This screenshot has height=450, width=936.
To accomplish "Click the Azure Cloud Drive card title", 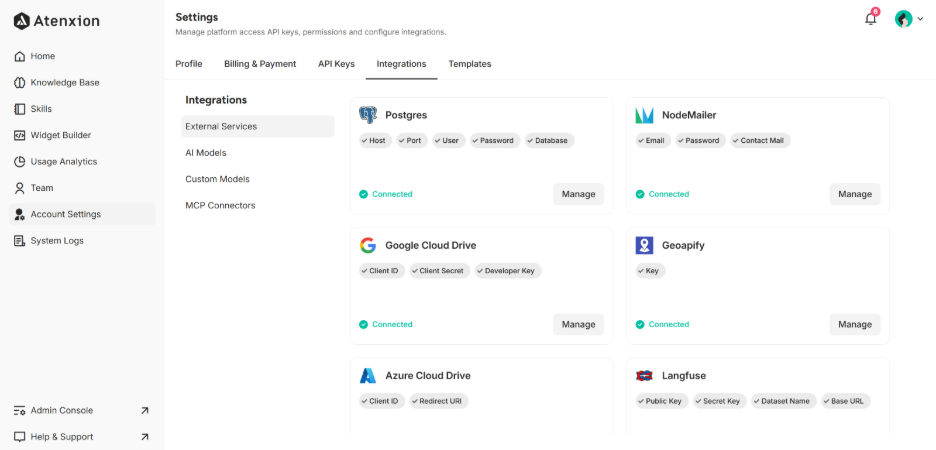I will [x=428, y=376].
